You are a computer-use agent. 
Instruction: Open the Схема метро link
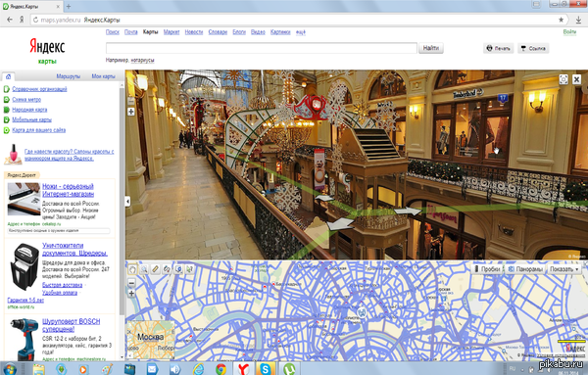tap(26, 99)
